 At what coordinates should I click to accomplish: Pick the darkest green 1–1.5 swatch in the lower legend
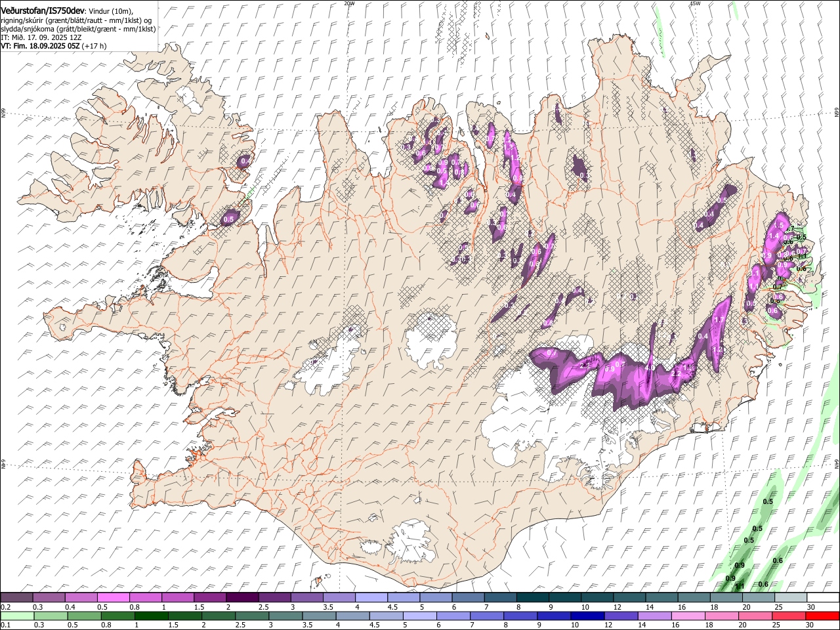(x=151, y=616)
